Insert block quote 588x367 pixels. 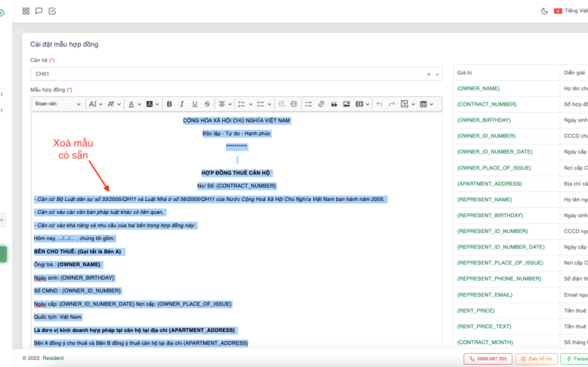tap(334, 104)
